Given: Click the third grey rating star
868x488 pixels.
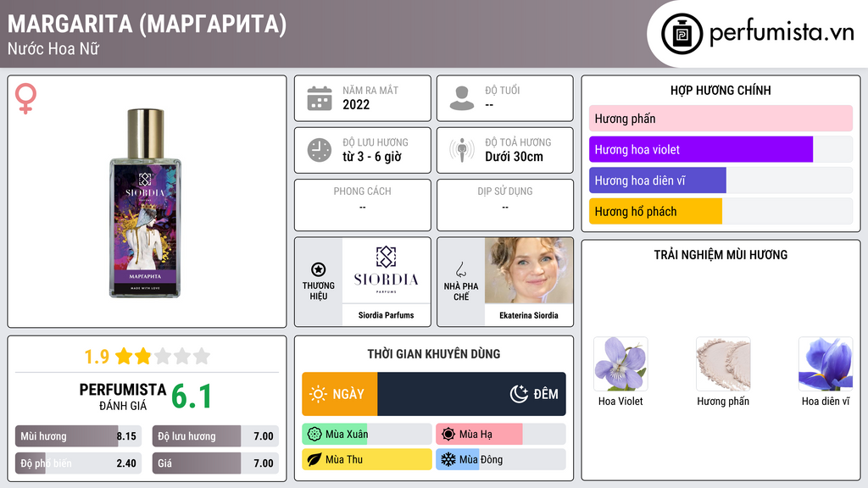Looking at the screenshot, I should point(163,356).
